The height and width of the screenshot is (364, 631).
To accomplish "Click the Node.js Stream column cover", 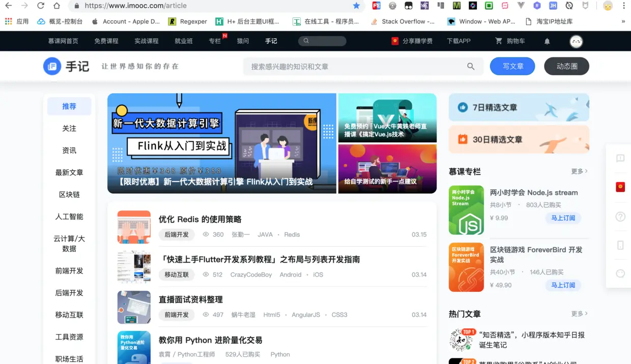I will 466,209.
